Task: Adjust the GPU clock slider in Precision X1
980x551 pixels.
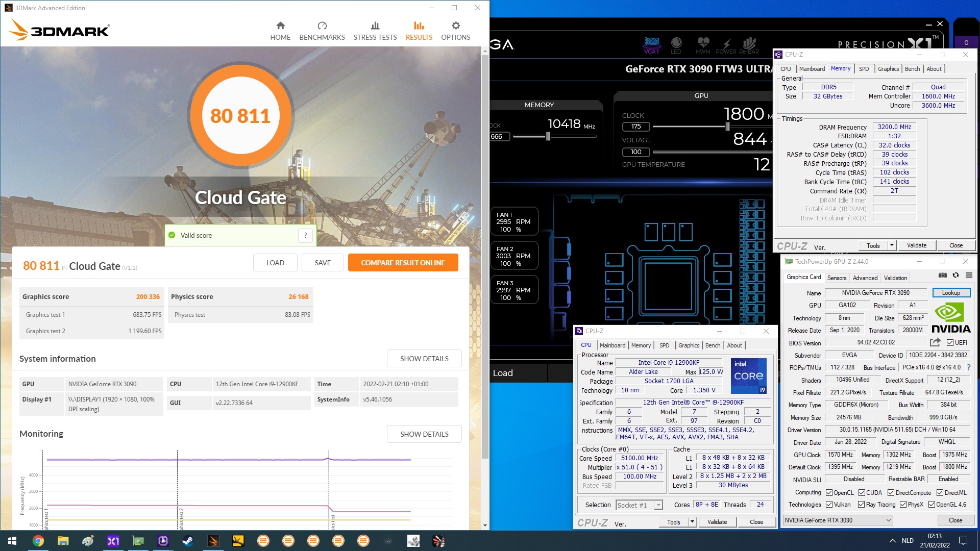Action: tap(727, 127)
